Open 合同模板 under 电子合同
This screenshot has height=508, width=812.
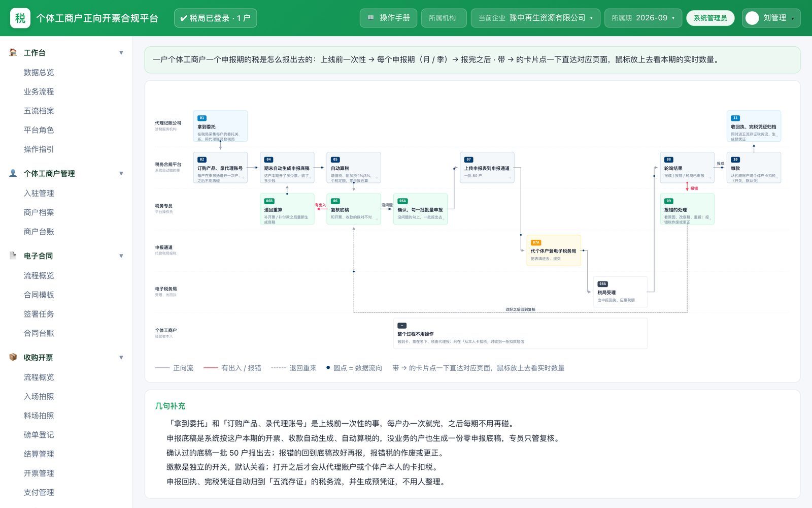point(39,295)
